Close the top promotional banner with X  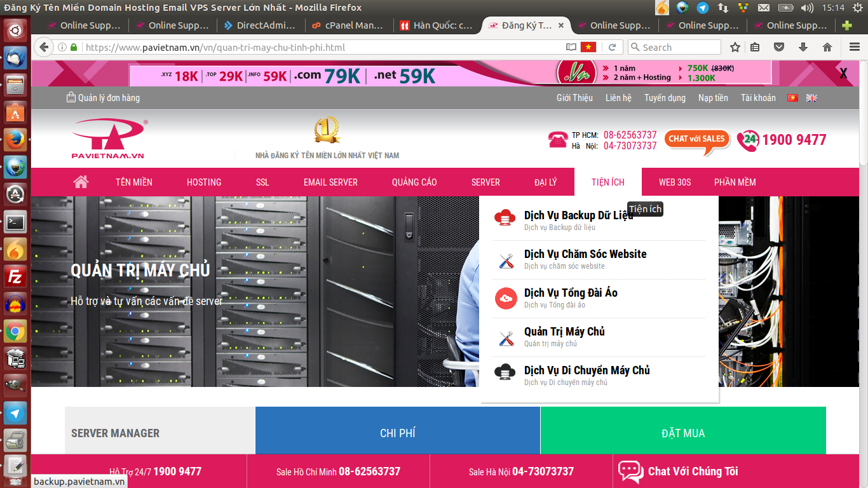843,74
